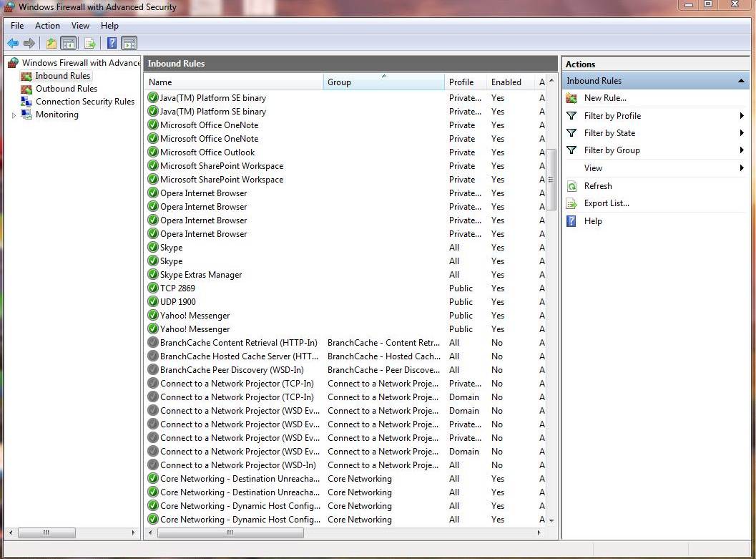Sort by the Name column header
Image resolution: width=756 pixels, height=559 pixels.
(x=234, y=82)
